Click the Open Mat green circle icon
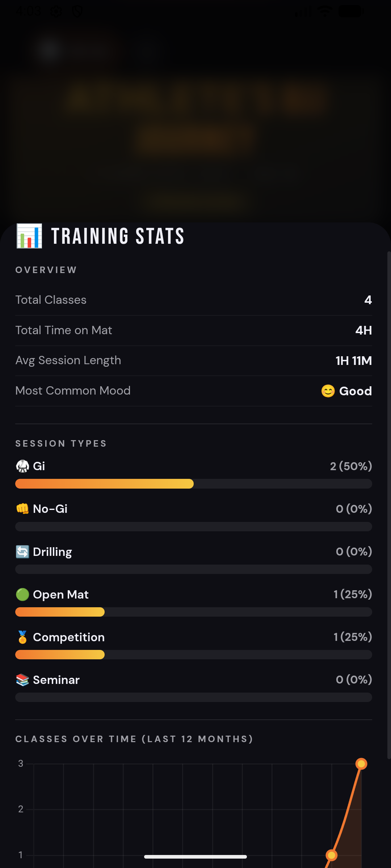391x868 pixels. (22, 594)
